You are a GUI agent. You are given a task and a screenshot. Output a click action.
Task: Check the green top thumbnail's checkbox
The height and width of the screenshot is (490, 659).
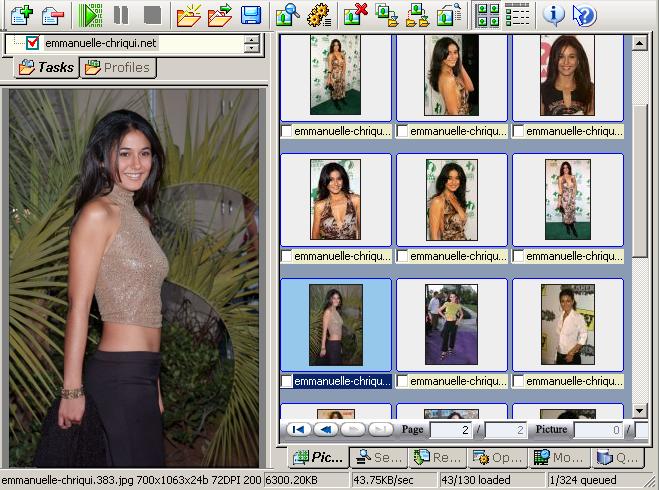pyautogui.click(x=402, y=381)
